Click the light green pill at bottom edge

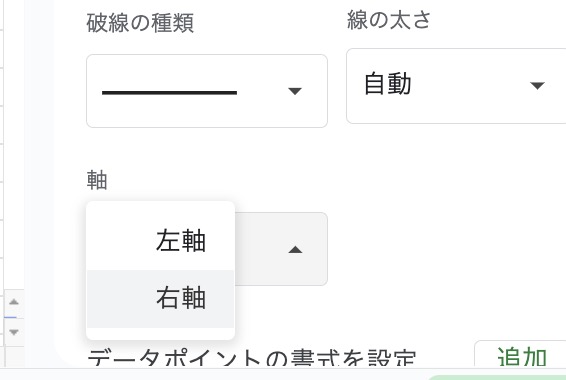pyautogui.click(x=497, y=377)
